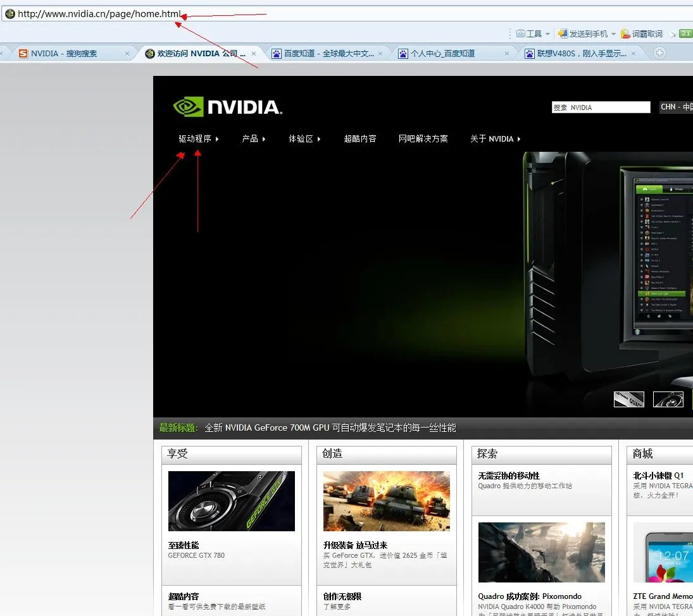Click Baidu paw icon on 个人中心 tab
Viewport: 693px width, 616px height.
403,53
